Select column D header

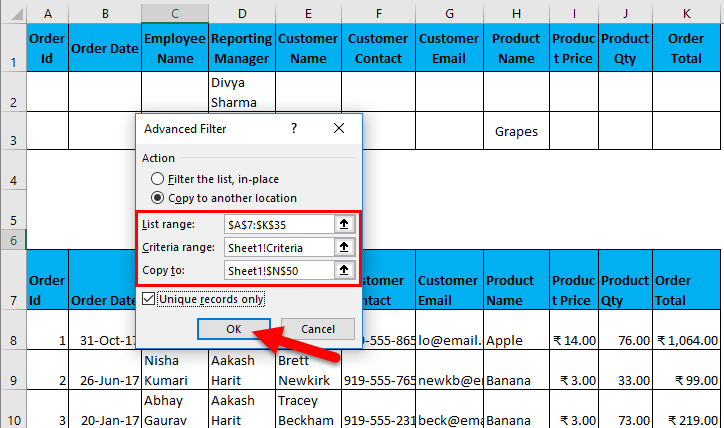point(242,14)
